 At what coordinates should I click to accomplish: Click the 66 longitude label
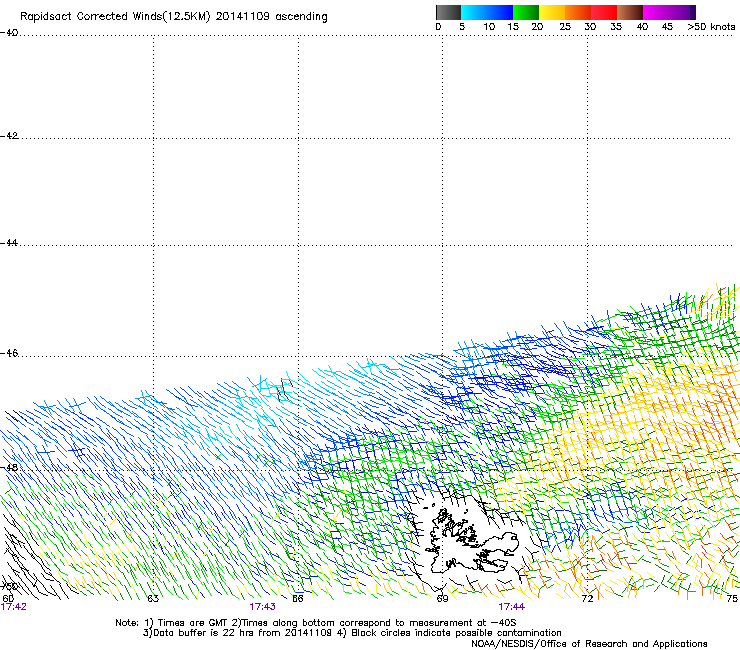click(298, 599)
